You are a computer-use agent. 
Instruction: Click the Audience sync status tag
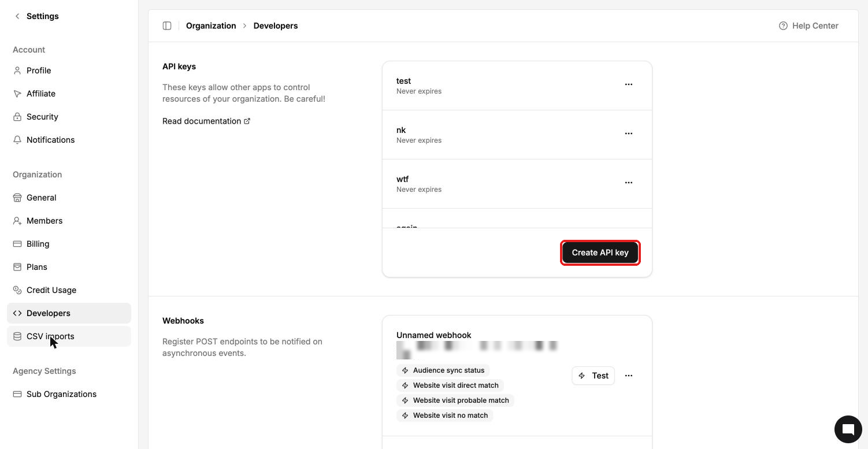pos(443,370)
